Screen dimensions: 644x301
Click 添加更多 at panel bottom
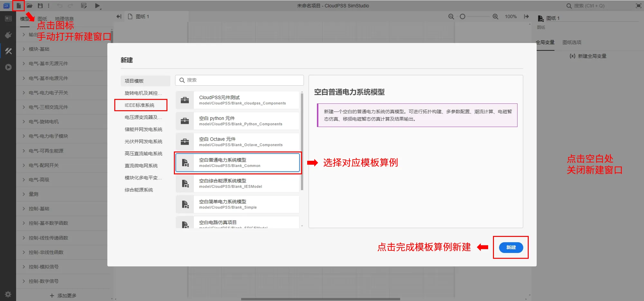[63, 296]
